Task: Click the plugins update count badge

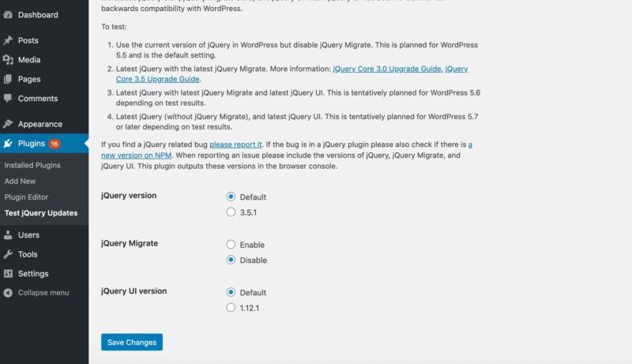Action: [55, 144]
